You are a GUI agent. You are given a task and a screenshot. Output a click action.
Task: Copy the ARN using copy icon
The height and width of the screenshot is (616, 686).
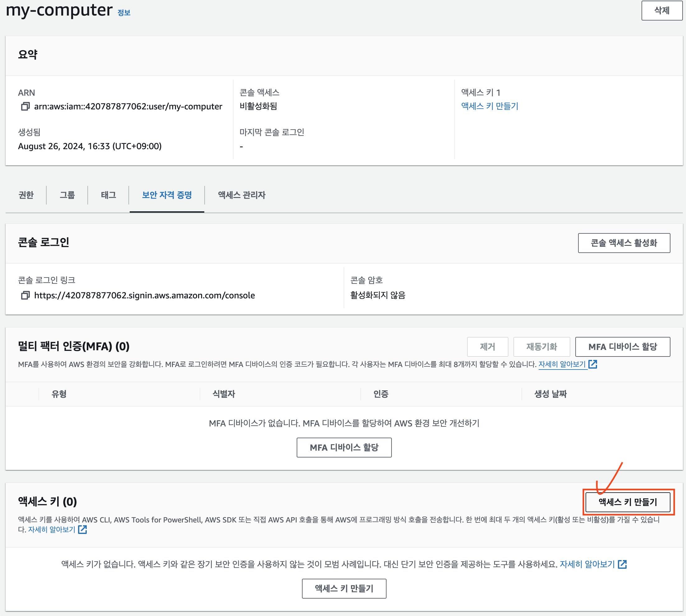pos(25,107)
